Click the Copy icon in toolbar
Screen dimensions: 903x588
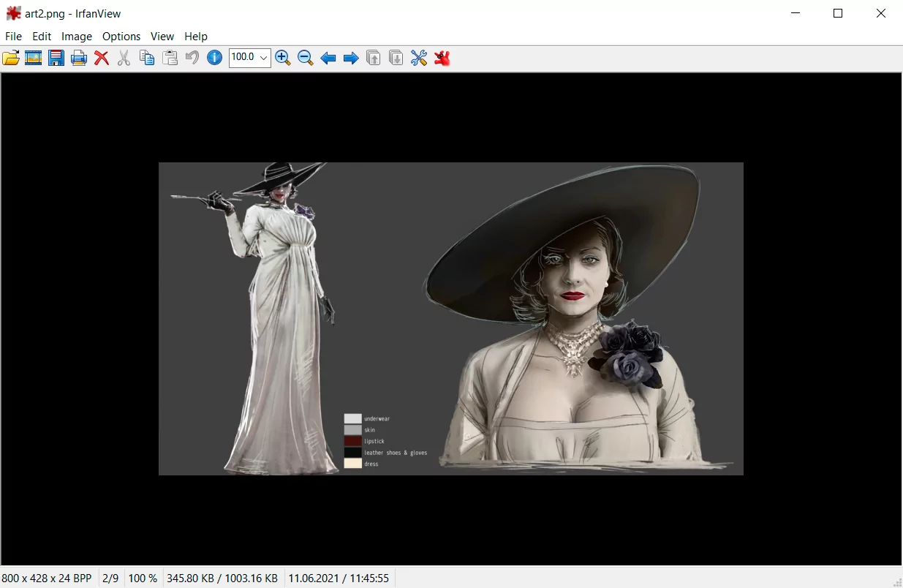pyautogui.click(x=147, y=58)
